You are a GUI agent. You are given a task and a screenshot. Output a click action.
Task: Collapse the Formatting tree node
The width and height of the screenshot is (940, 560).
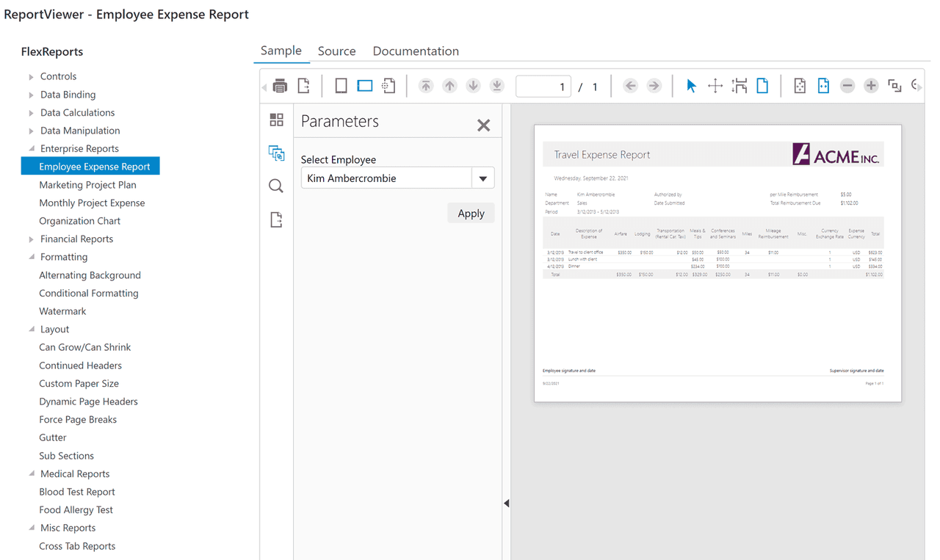point(32,257)
